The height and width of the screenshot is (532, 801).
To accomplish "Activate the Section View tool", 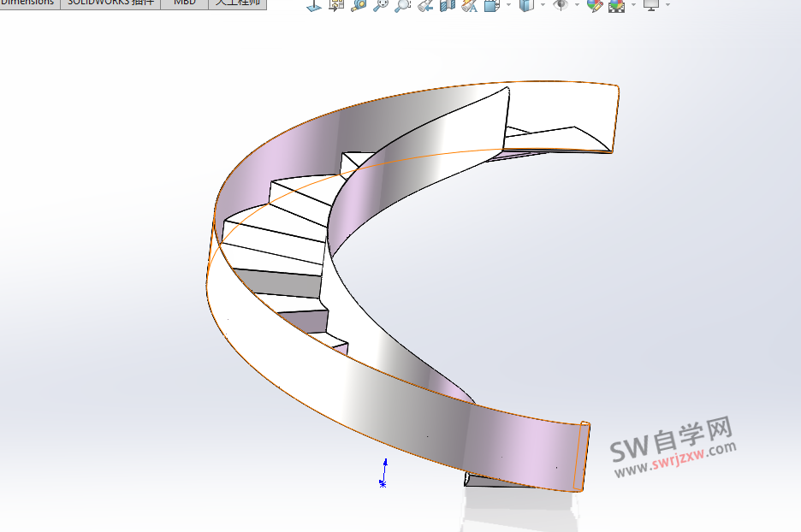I will coord(446,6).
